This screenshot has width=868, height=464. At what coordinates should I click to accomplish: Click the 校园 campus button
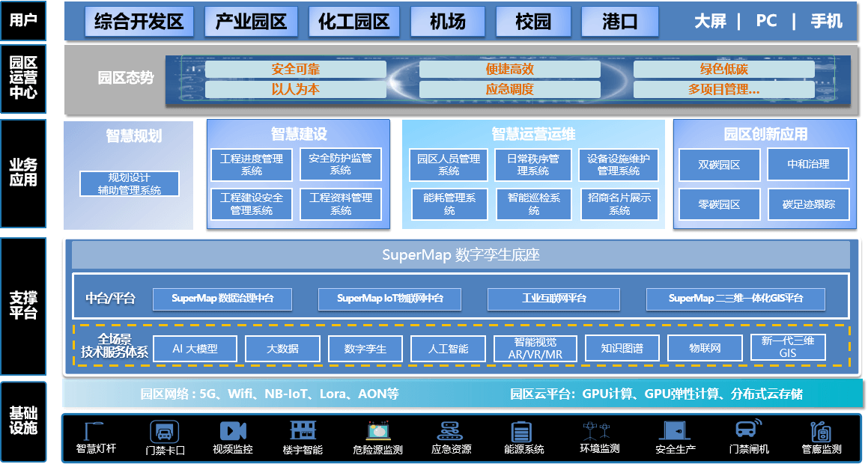(533, 22)
